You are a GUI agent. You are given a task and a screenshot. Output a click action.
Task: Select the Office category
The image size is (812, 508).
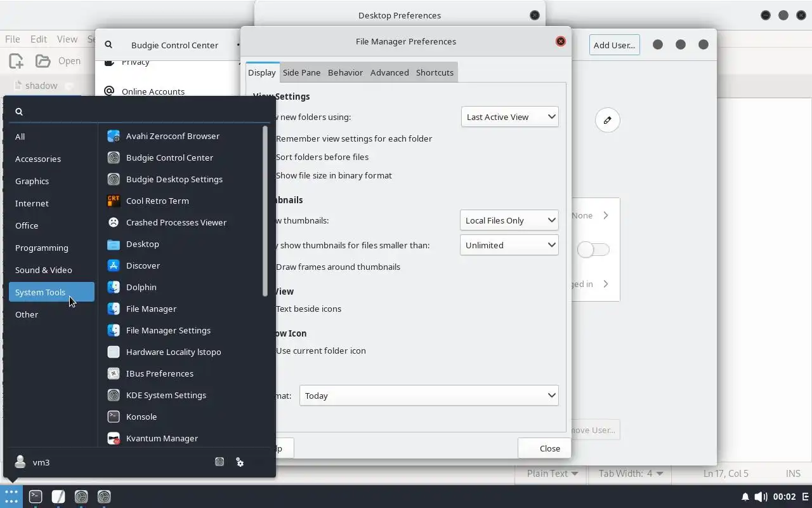coord(51,225)
